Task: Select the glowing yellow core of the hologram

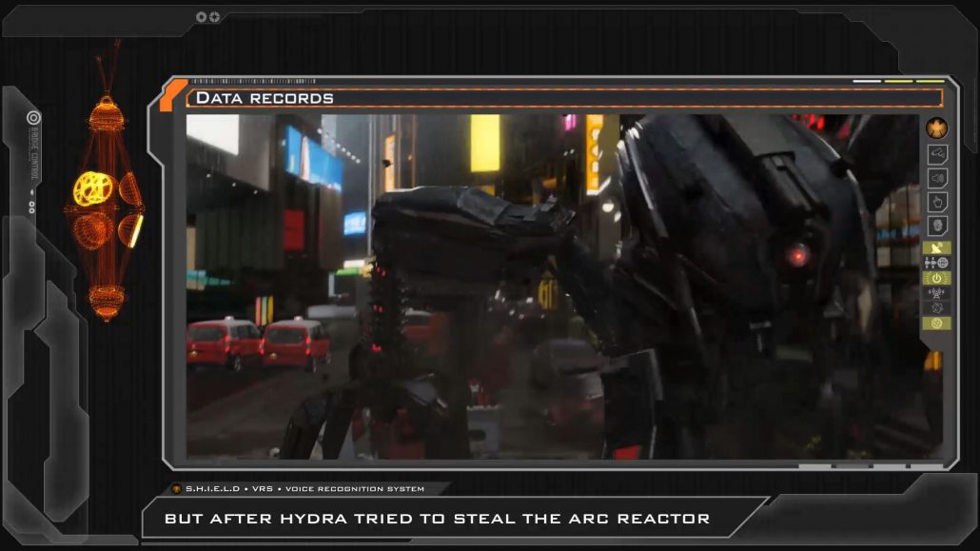Action: coord(92,188)
